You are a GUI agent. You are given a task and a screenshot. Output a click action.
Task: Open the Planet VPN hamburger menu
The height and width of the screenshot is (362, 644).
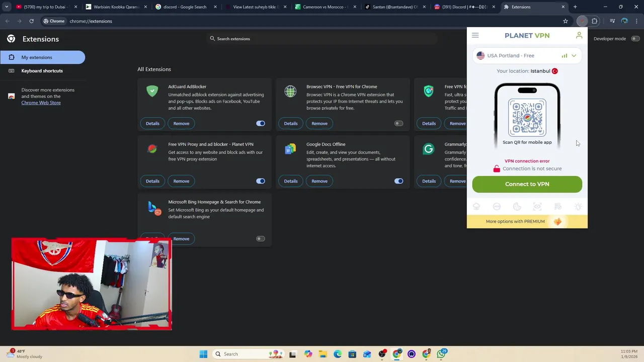pyautogui.click(x=475, y=35)
